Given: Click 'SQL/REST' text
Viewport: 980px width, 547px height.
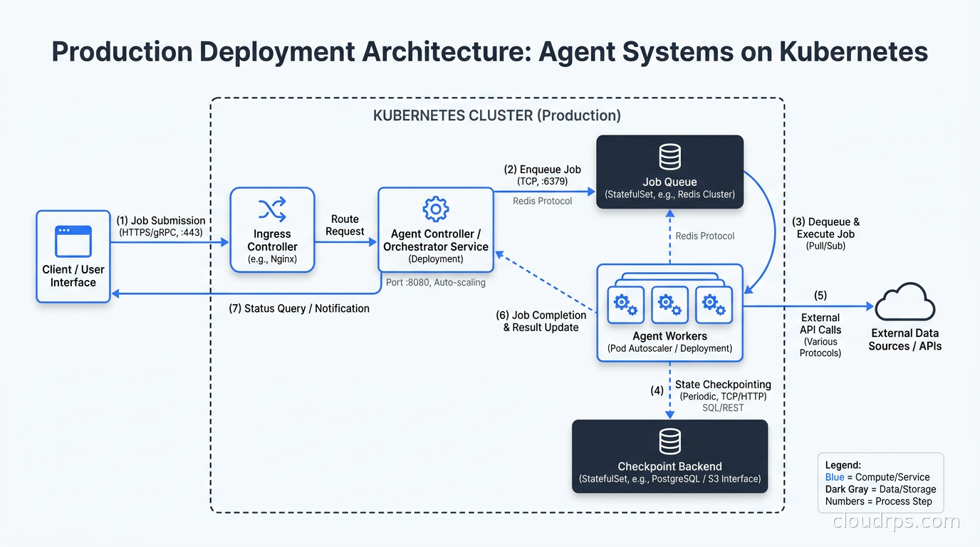Looking at the screenshot, I should coord(723,408).
